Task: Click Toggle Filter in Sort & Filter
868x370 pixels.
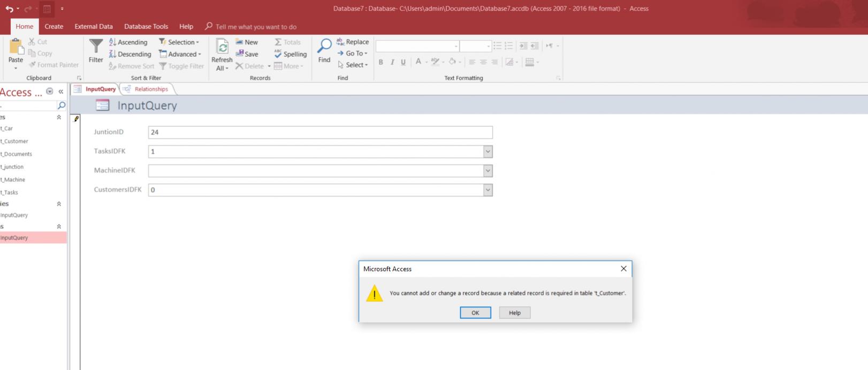Action: coord(181,66)
